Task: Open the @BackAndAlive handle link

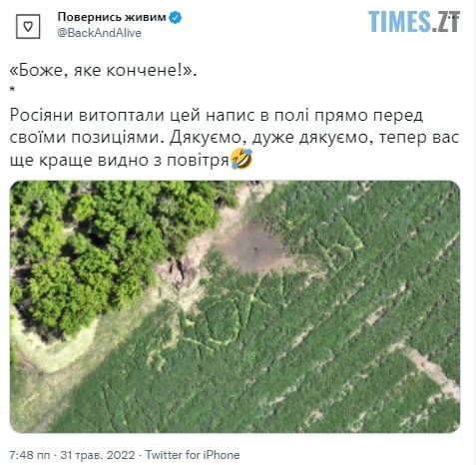Action: click(x=99, y=33)
